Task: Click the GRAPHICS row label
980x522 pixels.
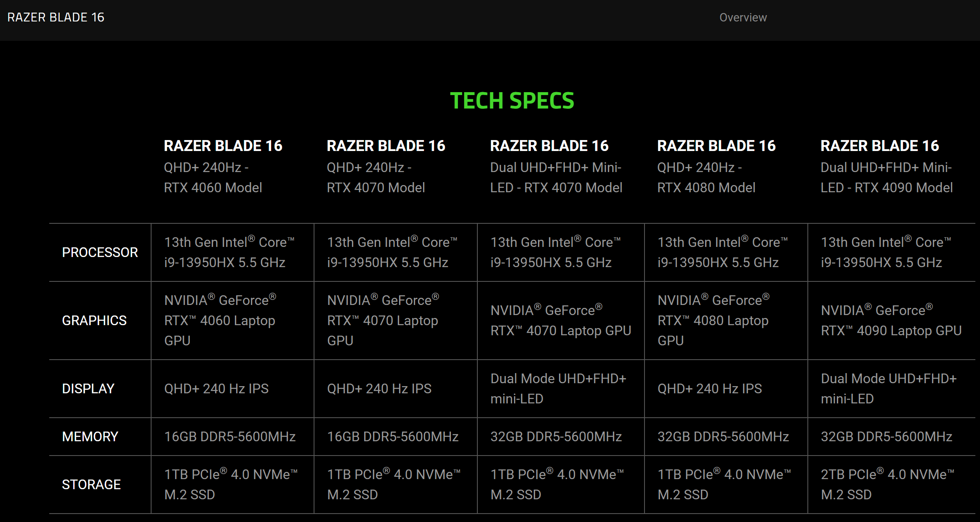Action: click(94, 321)
